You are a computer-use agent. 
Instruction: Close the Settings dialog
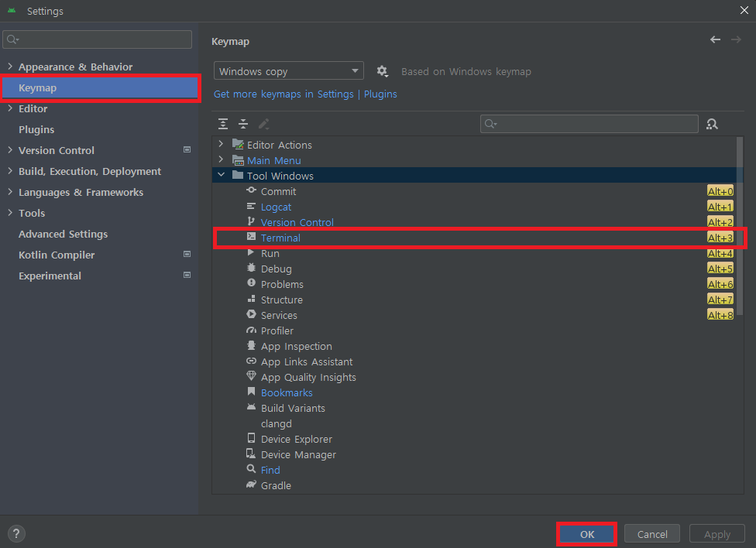coord(744,10)
